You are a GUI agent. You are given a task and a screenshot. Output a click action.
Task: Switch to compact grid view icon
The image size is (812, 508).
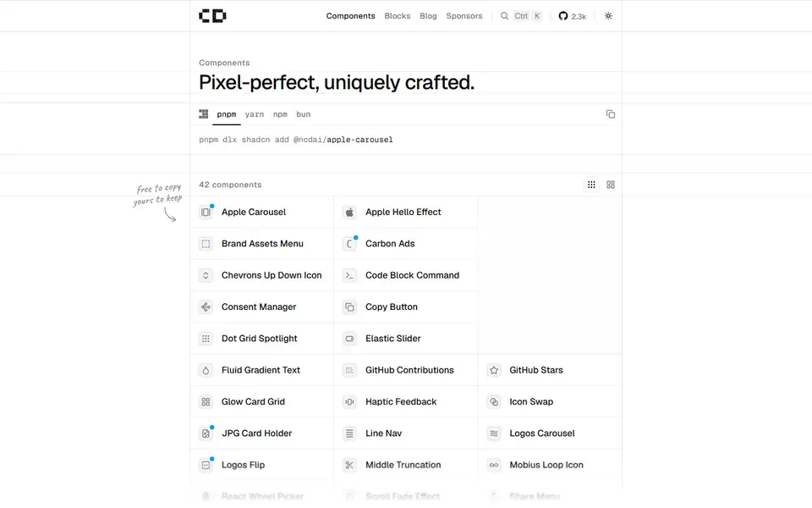click(591, 185)
